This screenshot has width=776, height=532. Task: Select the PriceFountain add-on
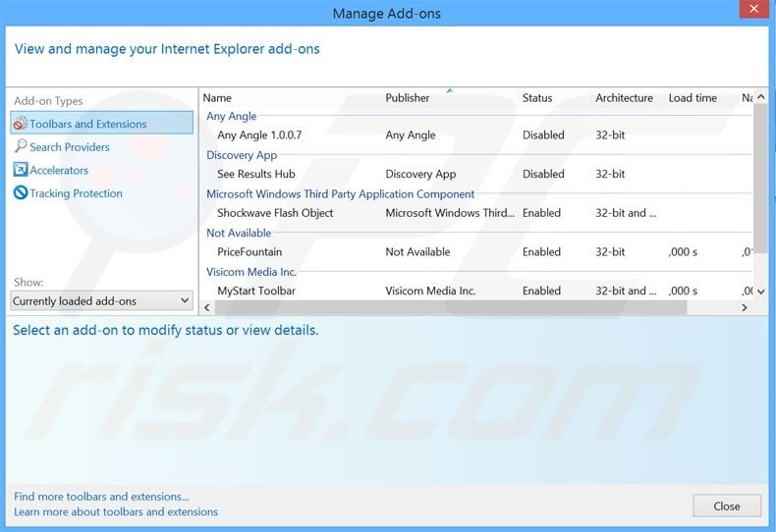(x=249, y=252)
